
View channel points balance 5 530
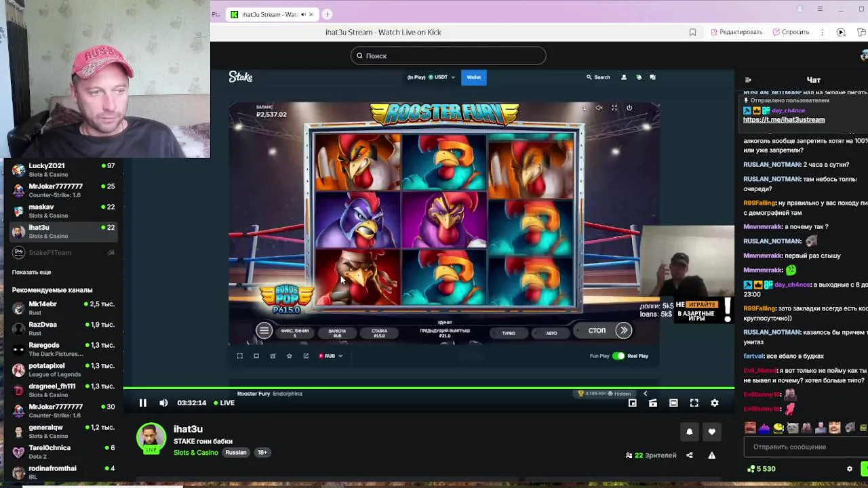pyautogui.click(x=762, y=468)
